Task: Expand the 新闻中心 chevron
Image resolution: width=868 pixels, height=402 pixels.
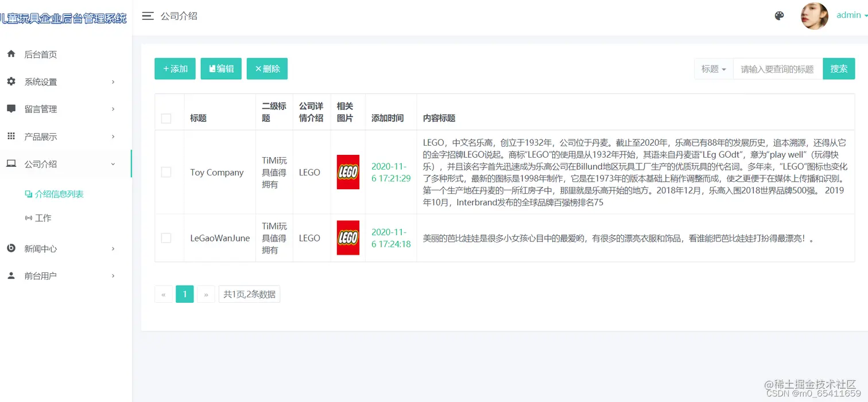Action: [113, 249]
